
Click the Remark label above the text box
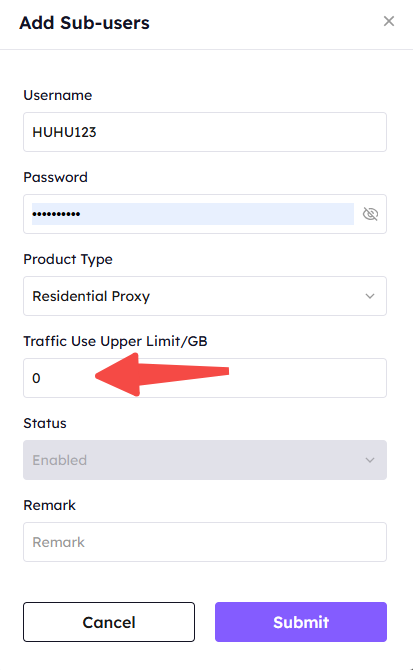point(50,505)
